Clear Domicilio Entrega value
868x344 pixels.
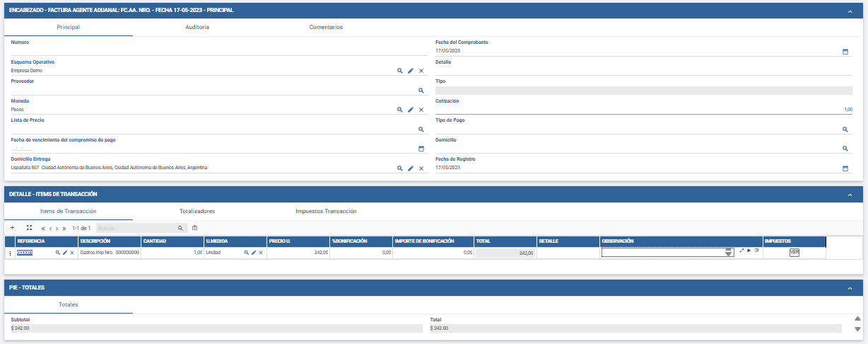(x=421, y=168)
